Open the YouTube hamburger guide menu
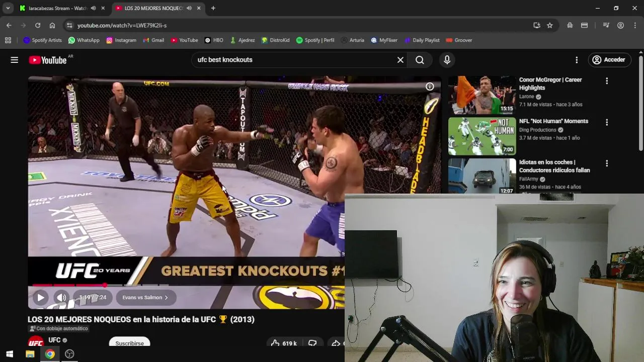 point(14,60)
